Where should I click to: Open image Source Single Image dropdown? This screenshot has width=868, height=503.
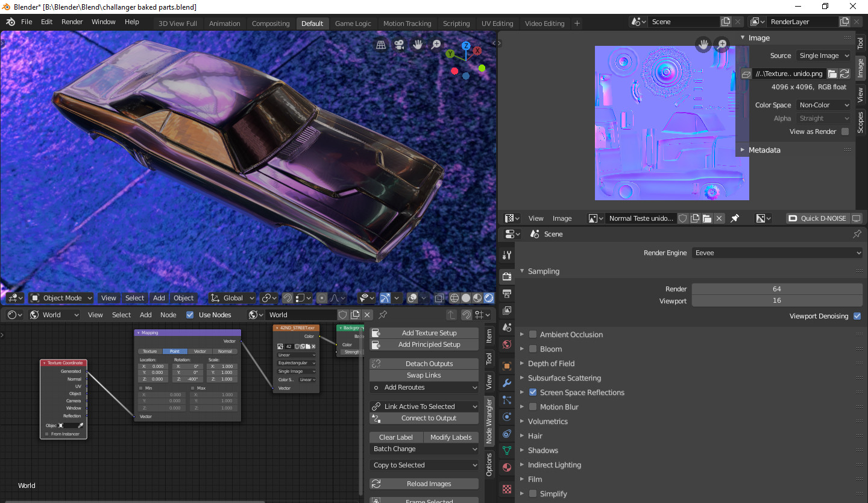(x=823, y=55)
